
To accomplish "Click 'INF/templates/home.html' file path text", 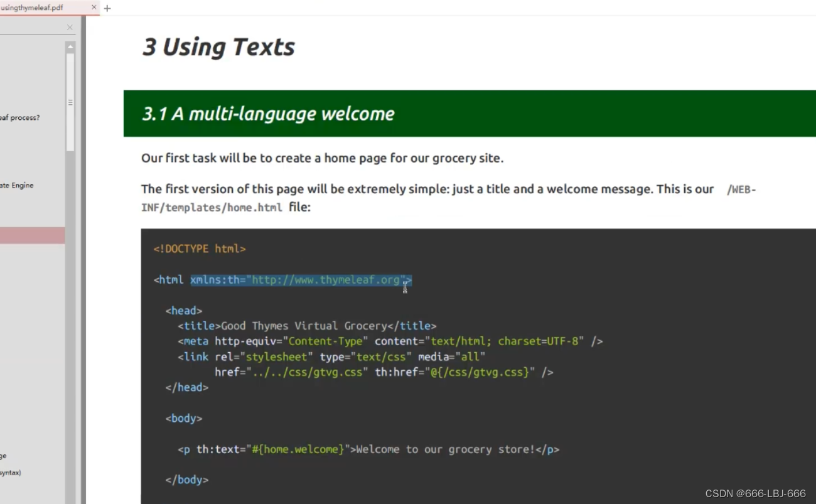I will click(212, 207).
